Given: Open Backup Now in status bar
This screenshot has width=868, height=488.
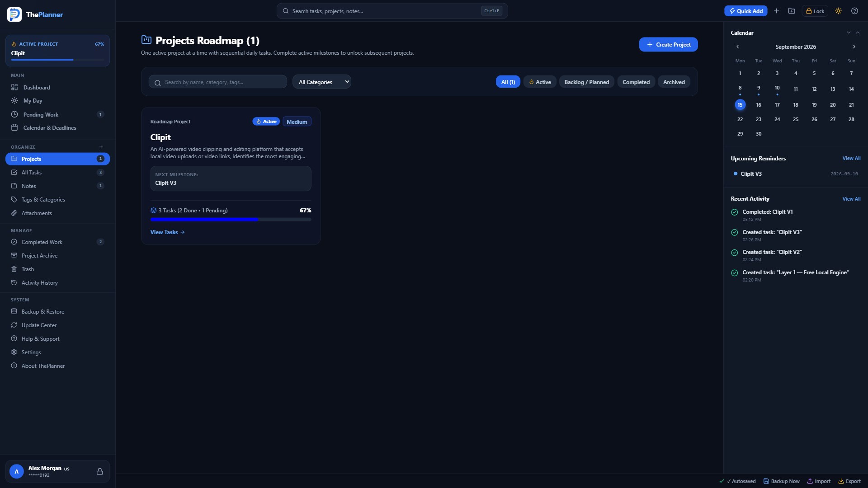Looking at the screenshot, I should tap(781, 481).
